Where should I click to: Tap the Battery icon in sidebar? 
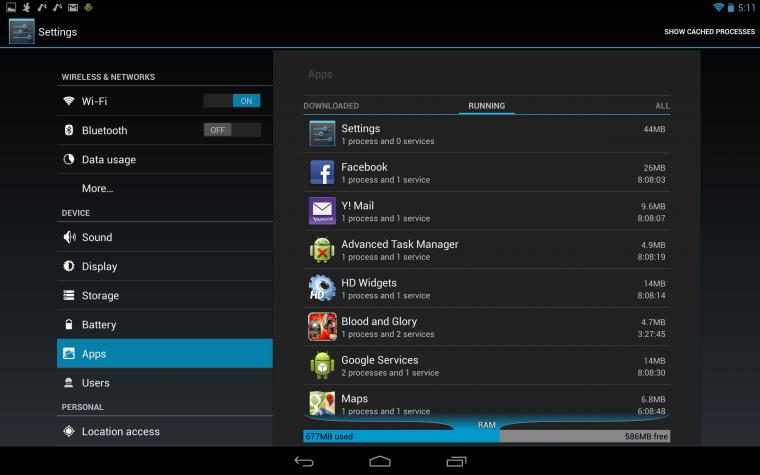pyautogui.click(x=69, y=324)
